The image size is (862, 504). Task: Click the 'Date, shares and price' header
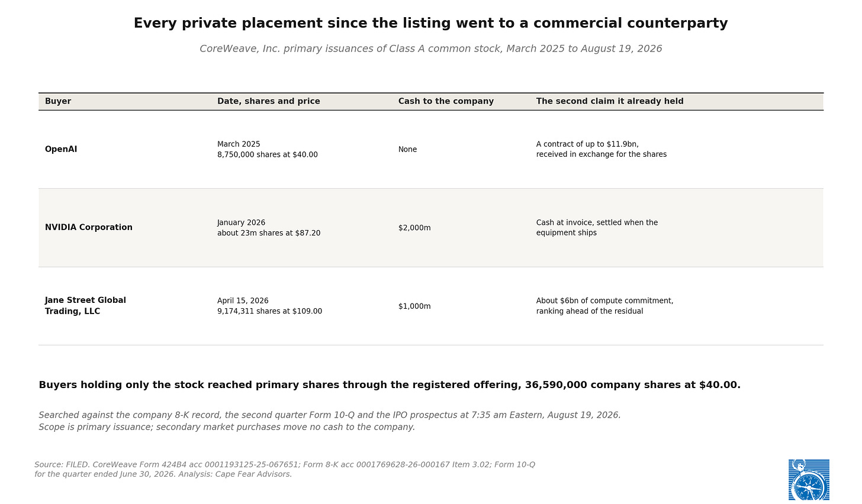coord(269,101)
